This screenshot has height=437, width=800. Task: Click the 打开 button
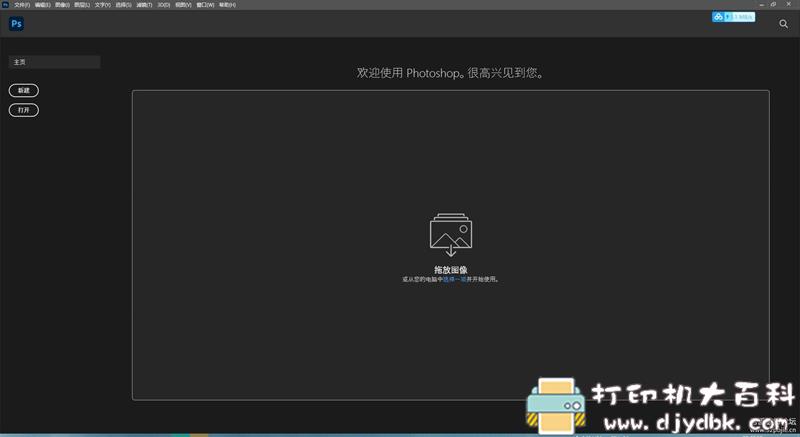[x=23, y=110]
